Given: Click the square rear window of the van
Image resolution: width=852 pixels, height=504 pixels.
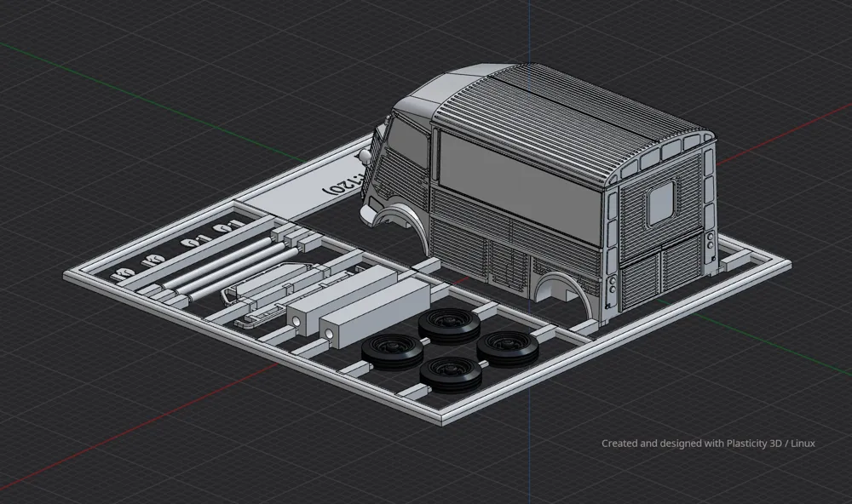Looking at the screenshot, I should [661, 203].
